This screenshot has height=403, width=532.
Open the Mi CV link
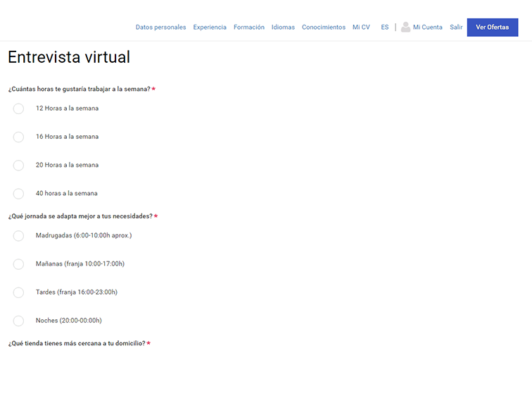361,27
